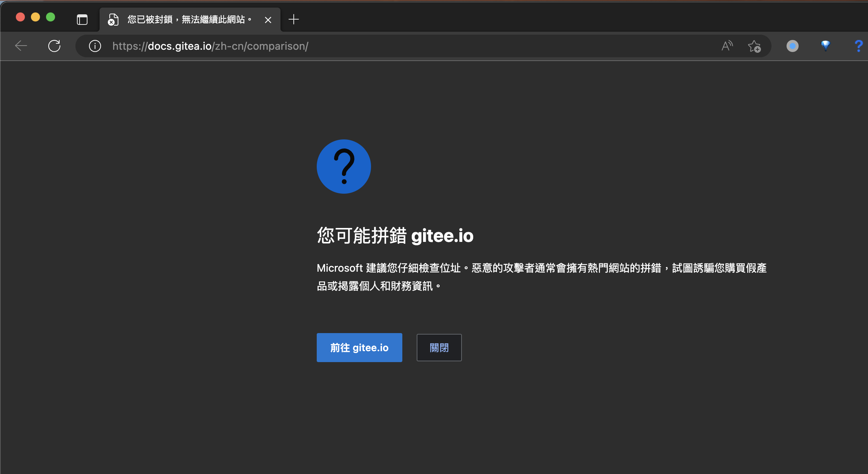Close the current tab
This screenshot has height=474, width=868.
[x=268, y=20]
